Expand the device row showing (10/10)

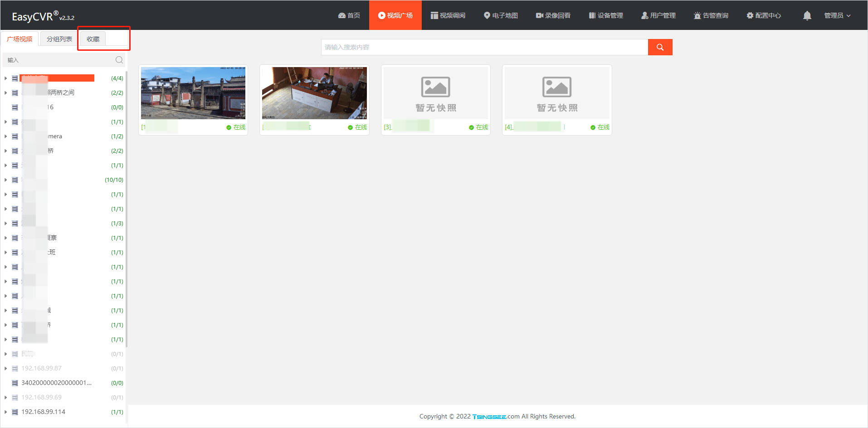click(5, 180)
